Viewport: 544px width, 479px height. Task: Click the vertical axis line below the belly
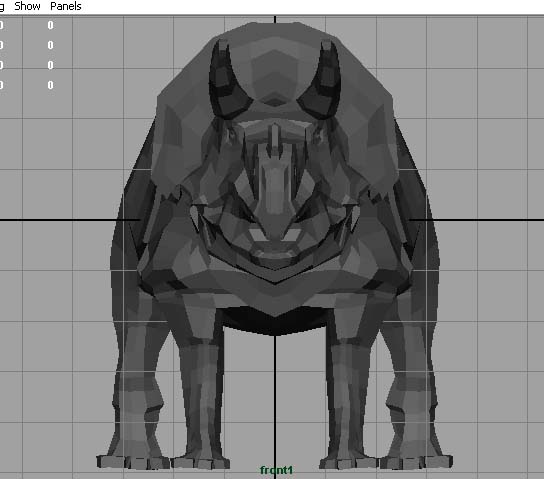pos(275,399)
